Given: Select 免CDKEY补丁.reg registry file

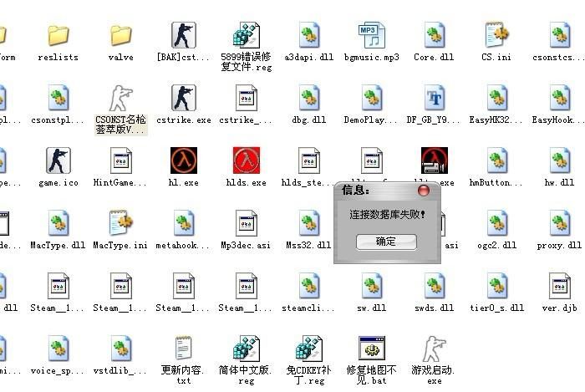Looking at the screenshot, I should (309, 349).
